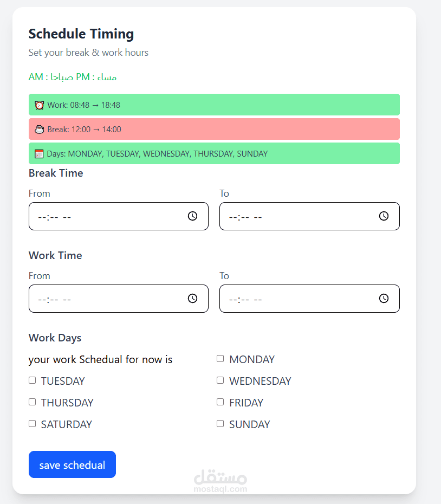441x504 pixels.
Task: Click into the Break Time To input
Action: pyautogui.click(x=298, y=216)
